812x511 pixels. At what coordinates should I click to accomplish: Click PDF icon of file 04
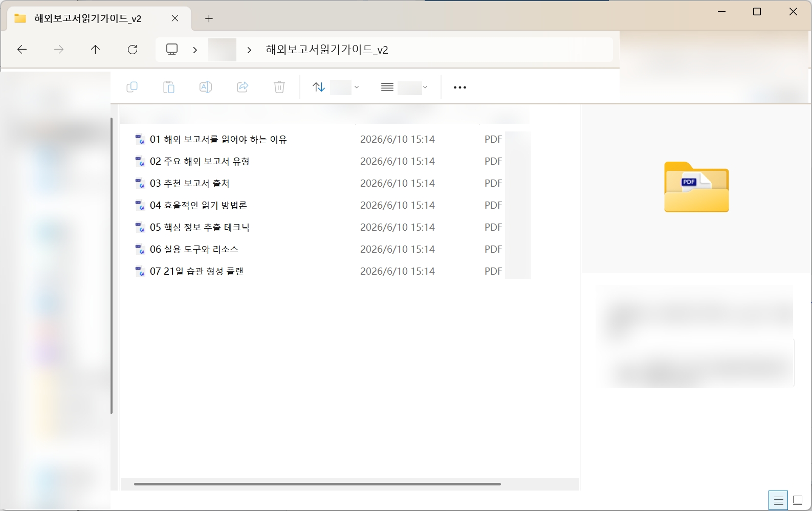(140, 205)
